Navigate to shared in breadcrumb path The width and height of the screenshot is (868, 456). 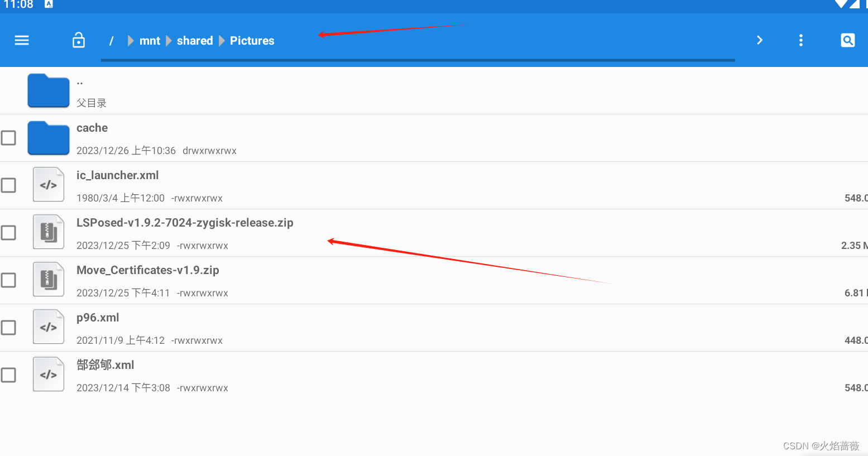point(195,41)
